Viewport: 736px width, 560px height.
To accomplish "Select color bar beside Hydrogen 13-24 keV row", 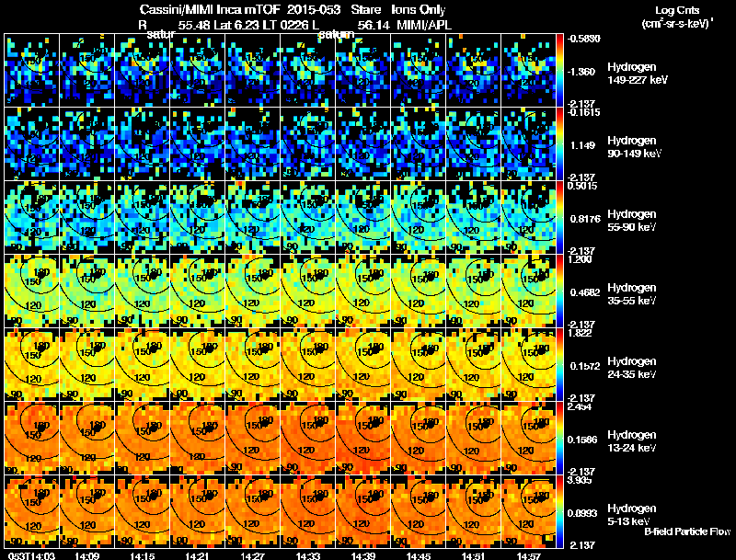I will 559,439.
